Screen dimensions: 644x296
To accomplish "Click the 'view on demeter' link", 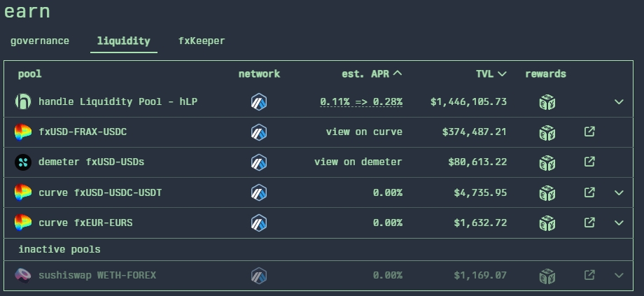I will click(358, 162).
